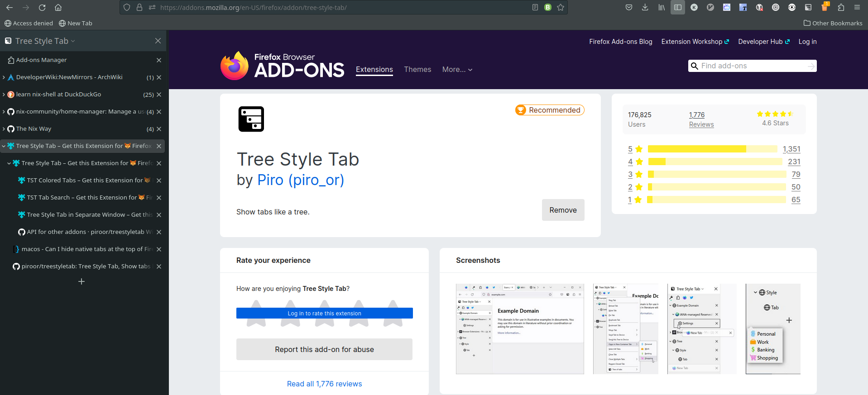The image size is (868, 395).
Task: Click the eye extension icon
Action: tap(792, 7)
